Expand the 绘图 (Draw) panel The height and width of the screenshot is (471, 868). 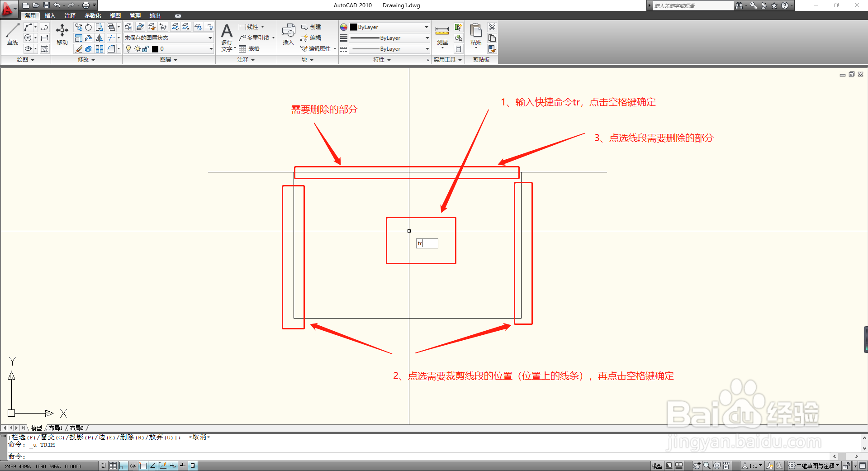click(x=26, y=60)
